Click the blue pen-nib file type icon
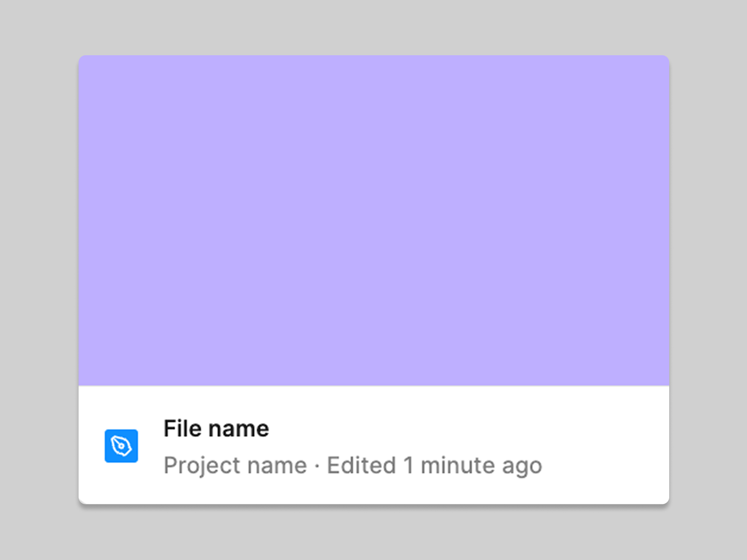747x560 pixels. point(121,446)
